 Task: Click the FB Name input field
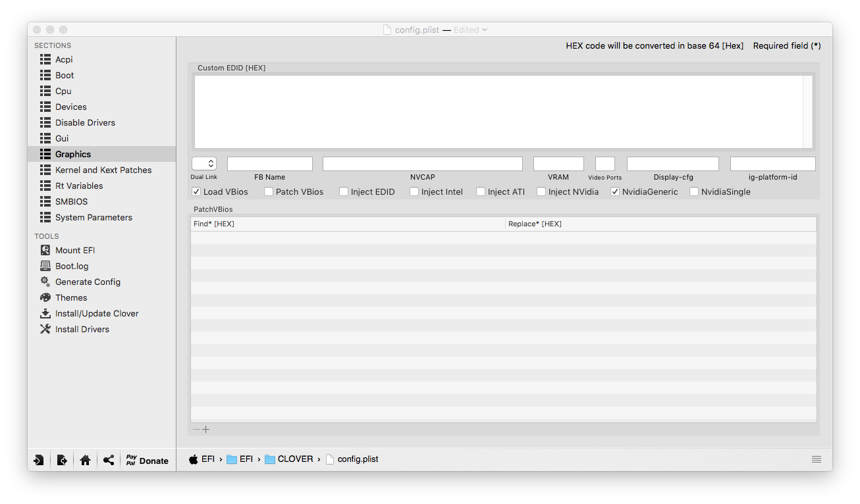pos(270,164)
